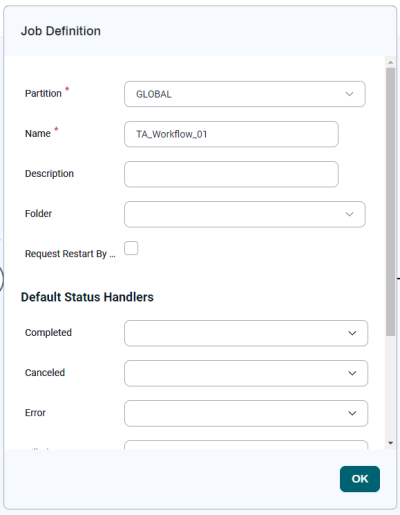Expand the Canceled status handler dropdown
This screenshot has height=515, width=400.
pos(246,373)
